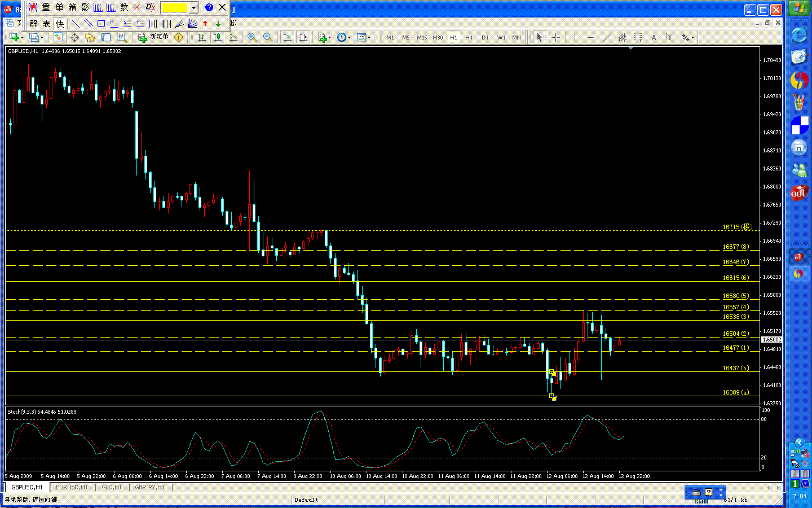Open the Profiles dropdown icon
The width and height of the screenshot is (812, 508).
coord(36,37)
